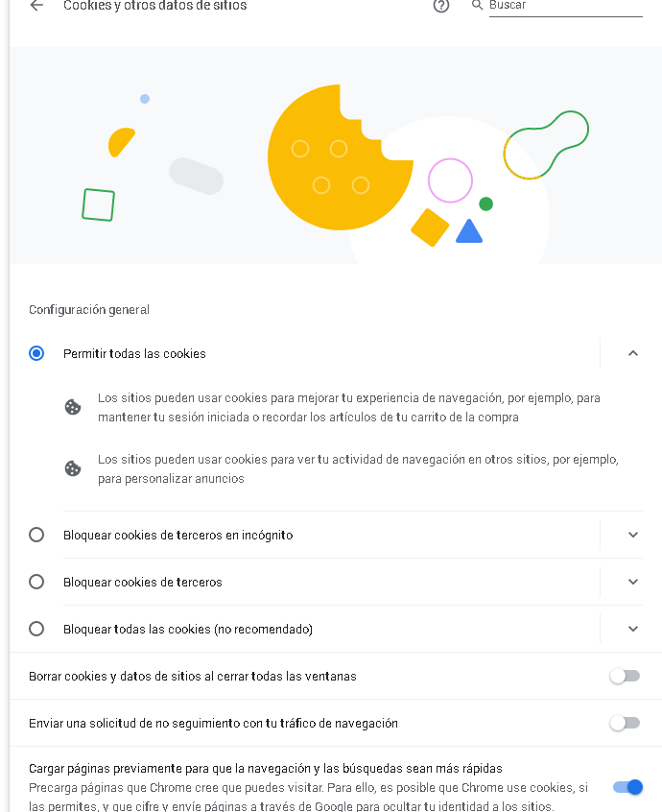Expand Bloquear todas las cookies details chevron
Viewport: 662px width, 812px height.
[632, 629]
